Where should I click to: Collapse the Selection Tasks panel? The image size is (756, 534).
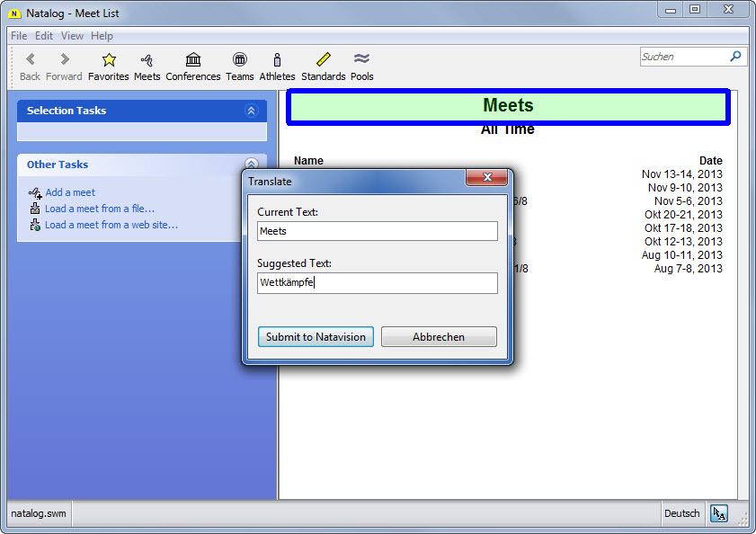251,111
